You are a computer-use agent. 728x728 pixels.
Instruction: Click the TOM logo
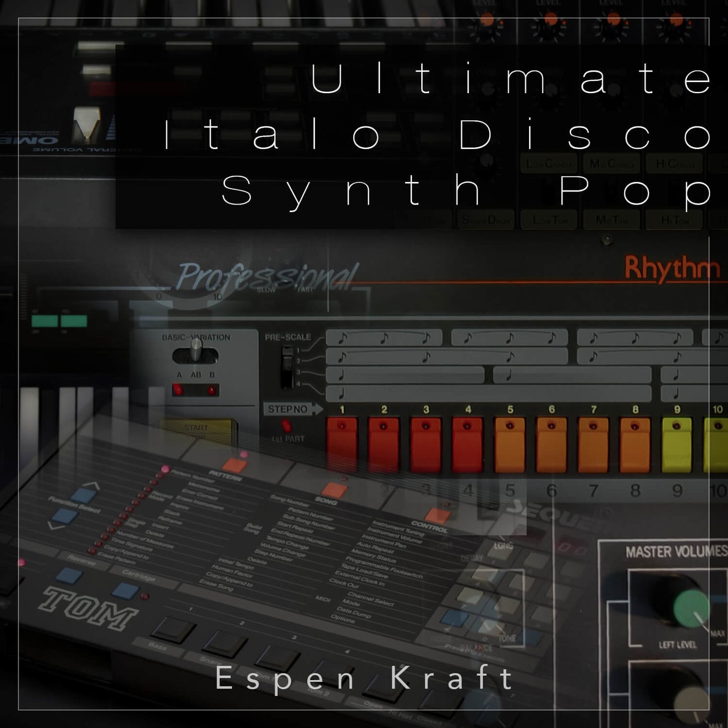pos(89,608)
